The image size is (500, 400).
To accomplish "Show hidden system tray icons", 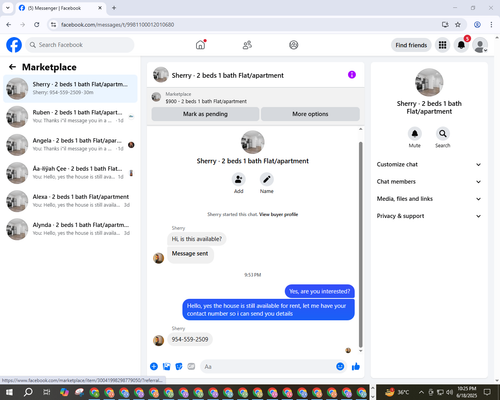I will click(x=421, y=392).
